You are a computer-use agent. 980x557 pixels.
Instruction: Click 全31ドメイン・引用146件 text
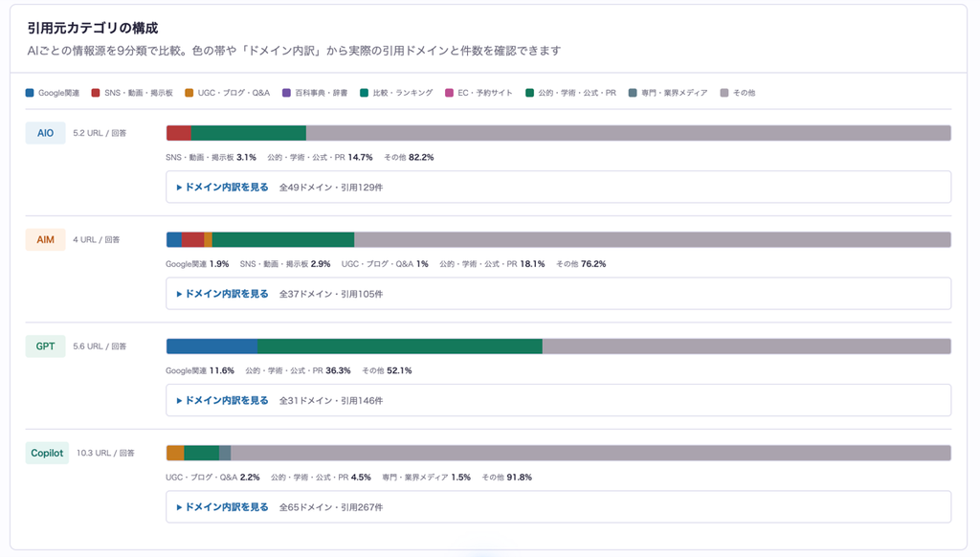click(x=331, y=400)
